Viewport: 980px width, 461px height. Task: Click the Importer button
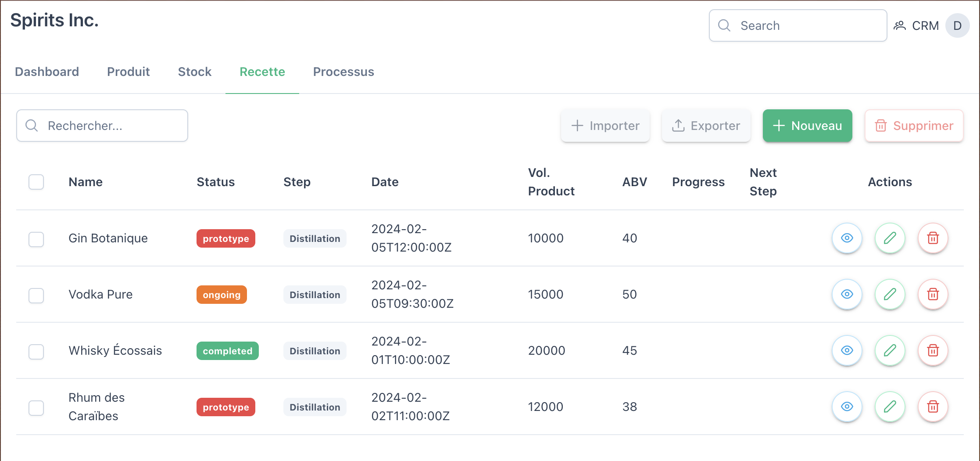(605, 126)
